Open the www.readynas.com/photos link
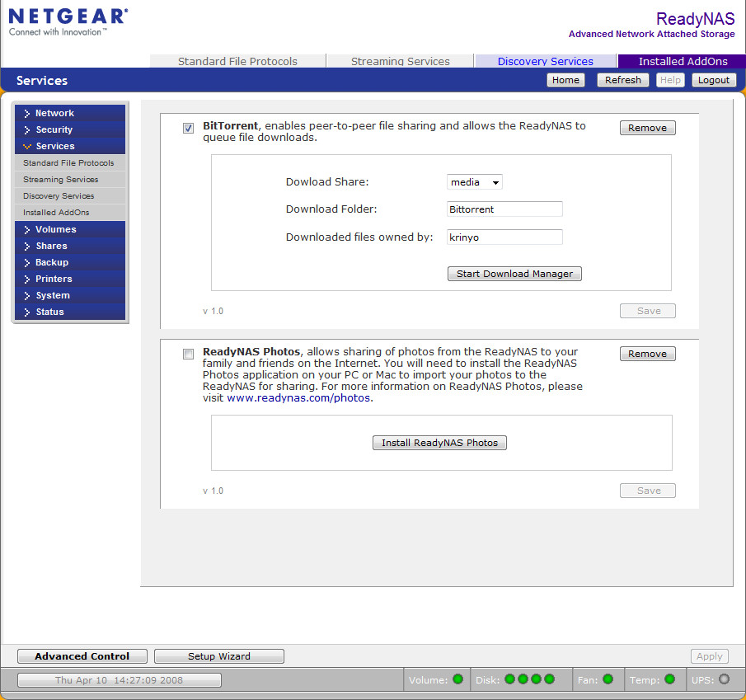 point(298,398)
